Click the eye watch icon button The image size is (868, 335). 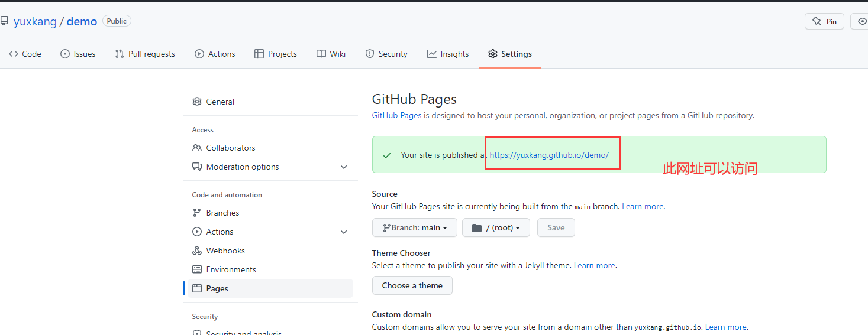861,21
